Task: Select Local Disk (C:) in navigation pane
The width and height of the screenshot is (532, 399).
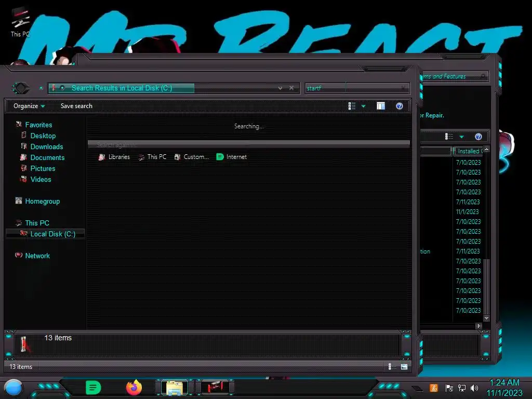Action: click(x=45, y=234)
